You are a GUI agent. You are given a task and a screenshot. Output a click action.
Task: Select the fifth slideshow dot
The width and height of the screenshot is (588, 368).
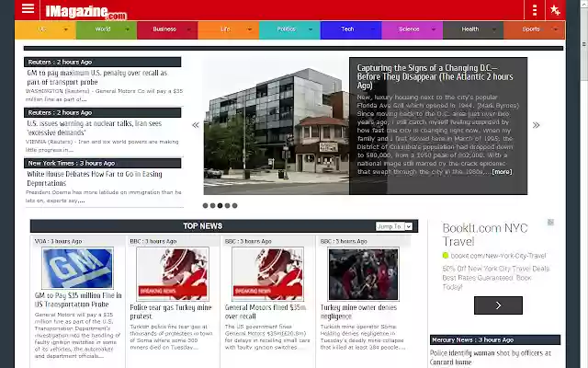click(235, 205)
